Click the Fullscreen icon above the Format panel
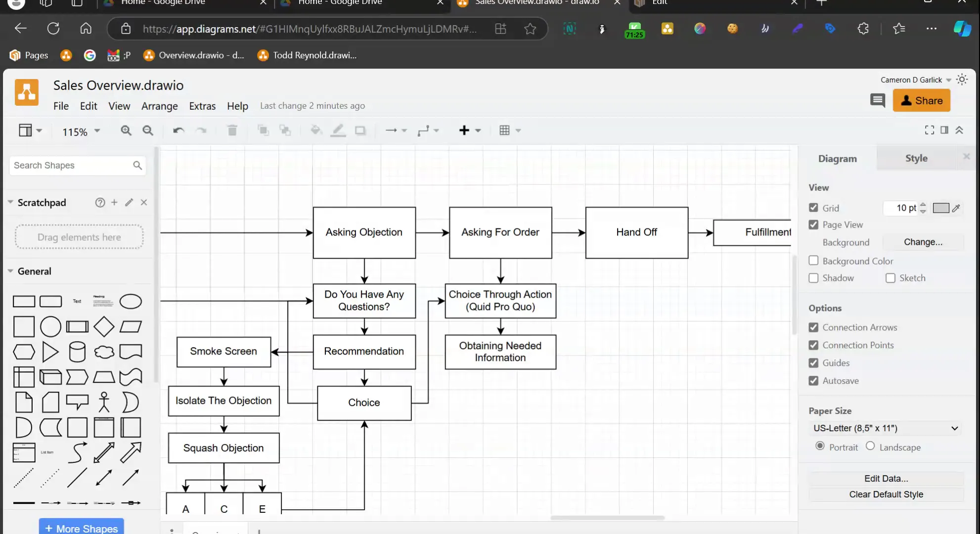Image resolution: width=980 pixels, height=534 pixels. 929,130
